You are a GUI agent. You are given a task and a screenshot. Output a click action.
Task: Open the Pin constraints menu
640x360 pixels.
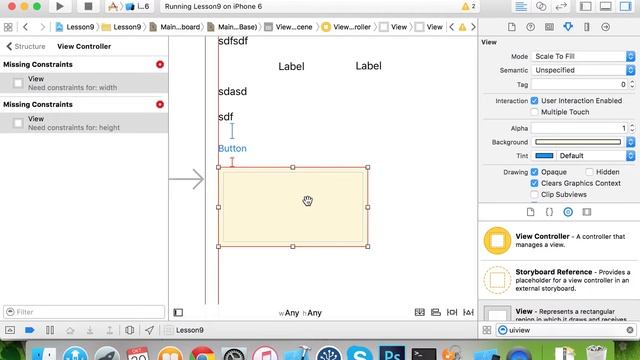coord(452,312)
